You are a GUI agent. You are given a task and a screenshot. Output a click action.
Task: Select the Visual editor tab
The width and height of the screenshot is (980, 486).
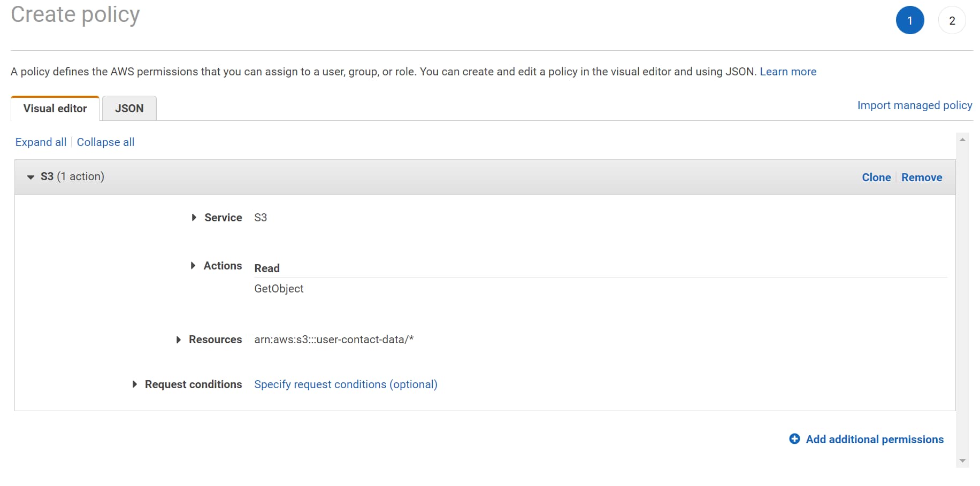[55, 109]
